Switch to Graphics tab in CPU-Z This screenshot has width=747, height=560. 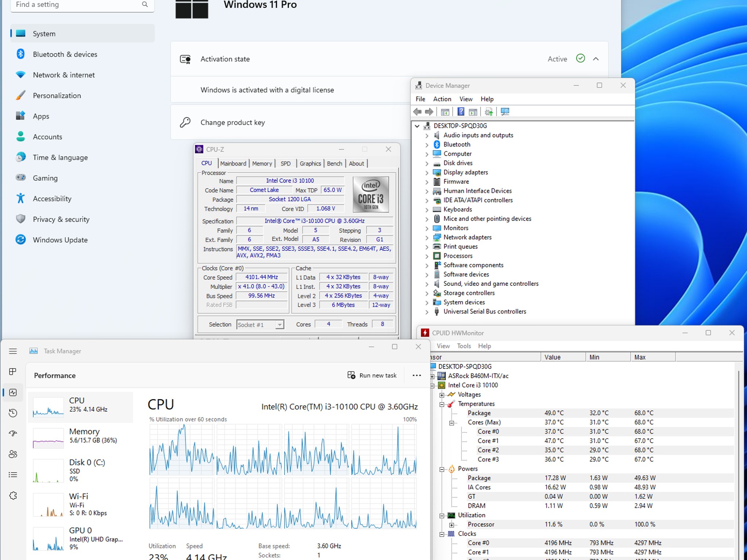310,163
